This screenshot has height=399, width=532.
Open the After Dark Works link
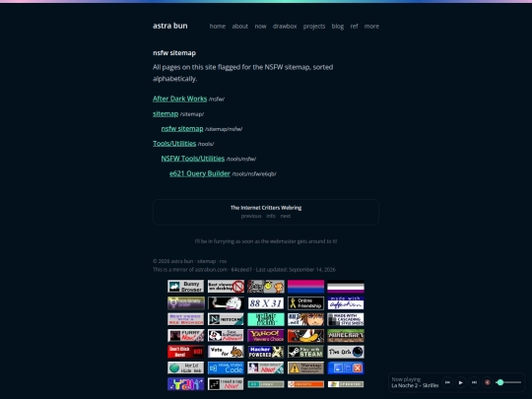click(x=180, y=99)
